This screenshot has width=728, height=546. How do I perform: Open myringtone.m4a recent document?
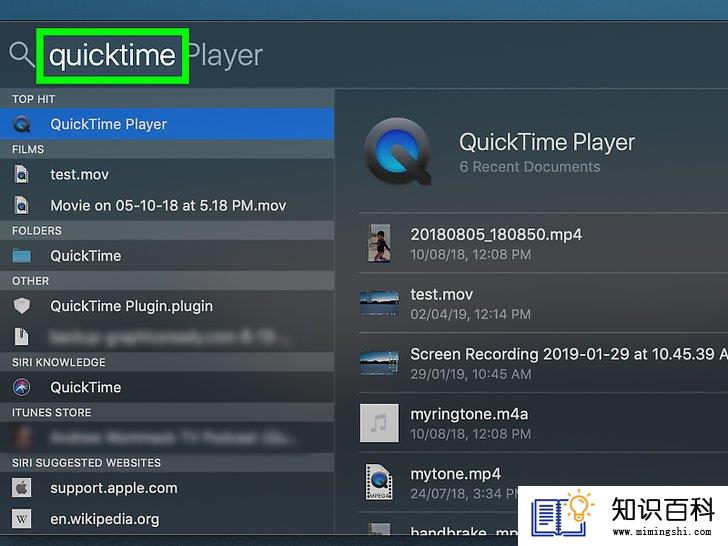coord(543,423)
